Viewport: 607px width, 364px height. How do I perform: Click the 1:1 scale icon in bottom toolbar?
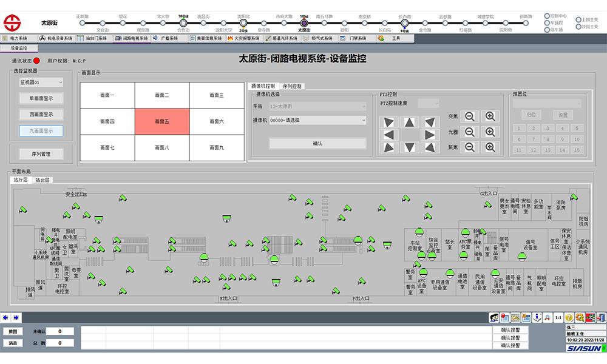tap(557, 317)
